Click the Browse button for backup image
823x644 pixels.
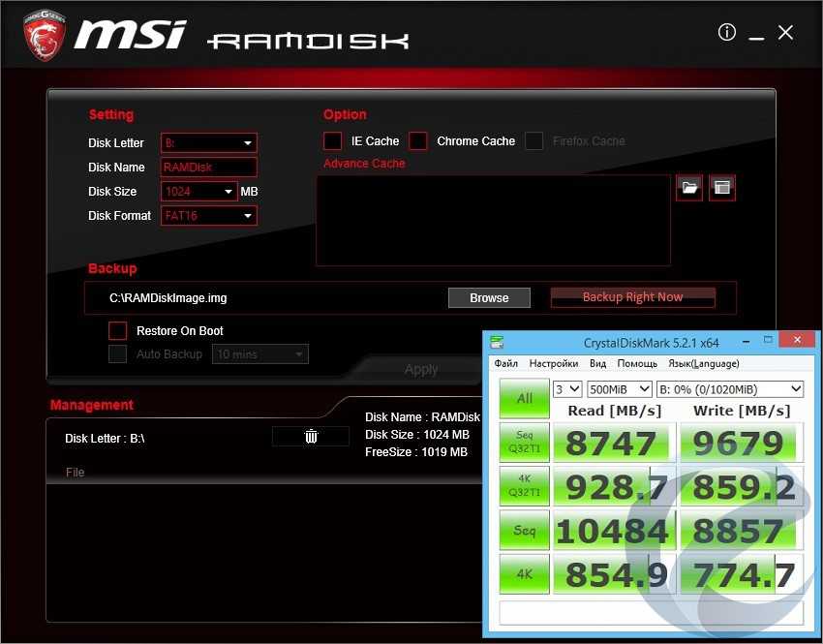[489, 297]
